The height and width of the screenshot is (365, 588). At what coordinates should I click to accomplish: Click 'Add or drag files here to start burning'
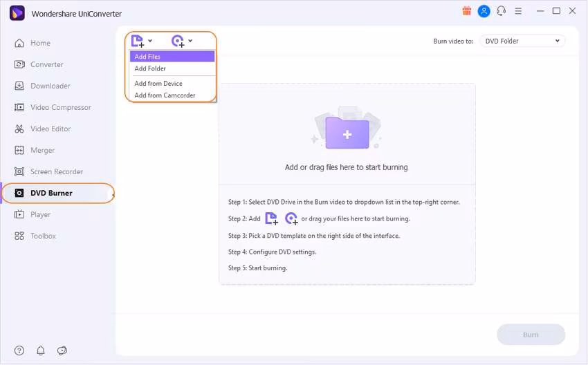[346, 167]
